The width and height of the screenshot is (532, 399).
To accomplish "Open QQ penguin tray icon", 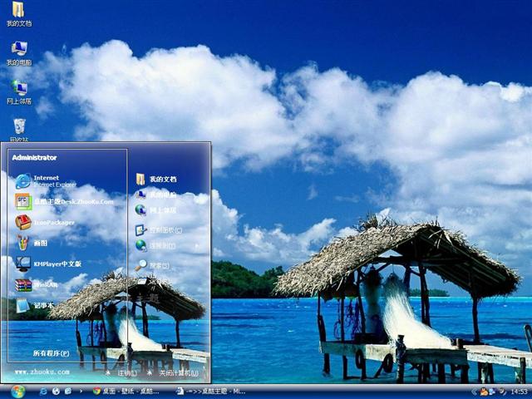I will (x=483, y=392).
